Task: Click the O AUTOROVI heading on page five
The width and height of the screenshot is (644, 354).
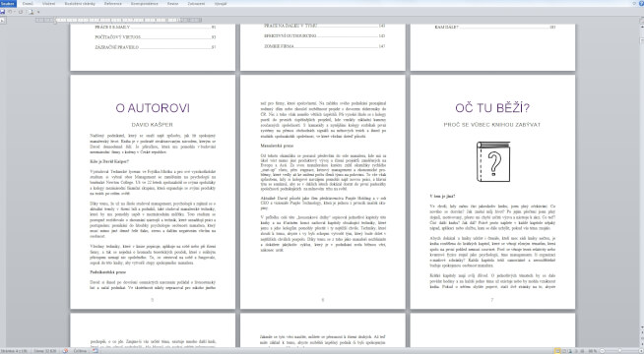Action: coord(153,108)
